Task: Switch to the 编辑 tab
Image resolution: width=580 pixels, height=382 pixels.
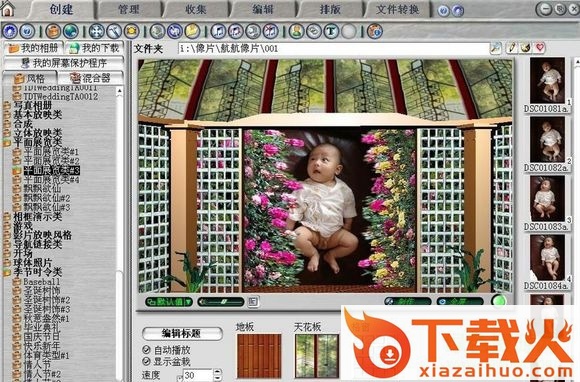Action: click(263, 9)
